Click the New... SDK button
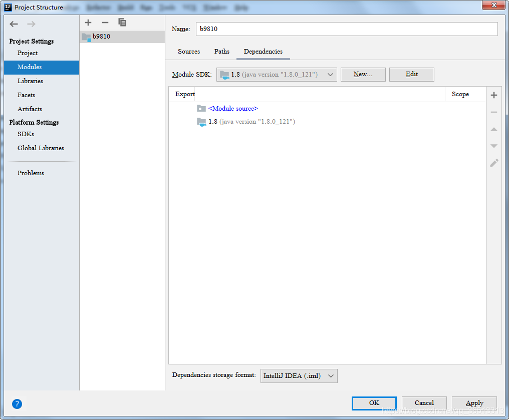This screenshot has width=509, height=420. [363, 74]
